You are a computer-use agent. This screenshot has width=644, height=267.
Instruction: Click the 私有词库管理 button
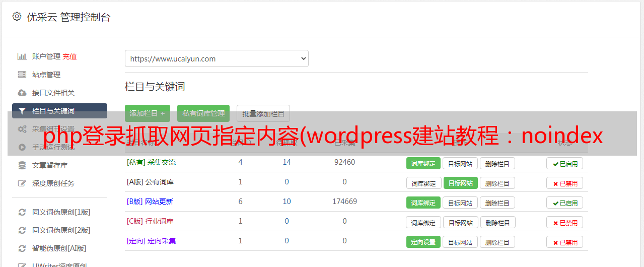click(x=203, y=113)
